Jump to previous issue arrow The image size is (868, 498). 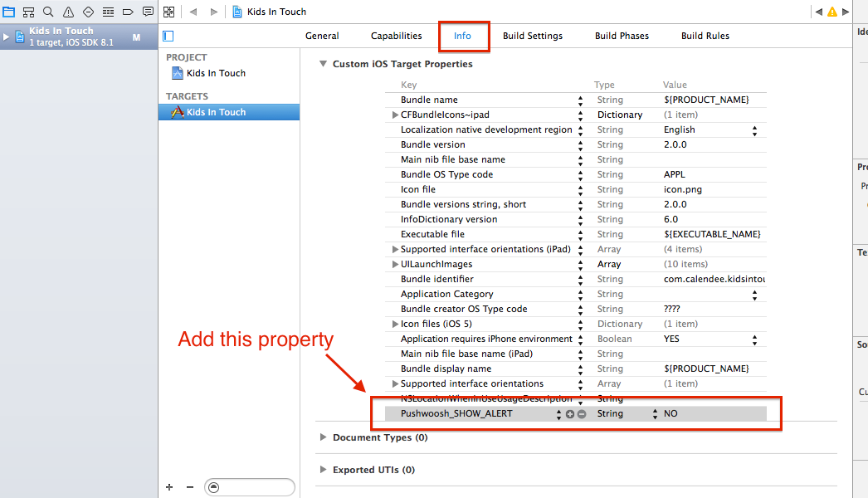[819, 12]
